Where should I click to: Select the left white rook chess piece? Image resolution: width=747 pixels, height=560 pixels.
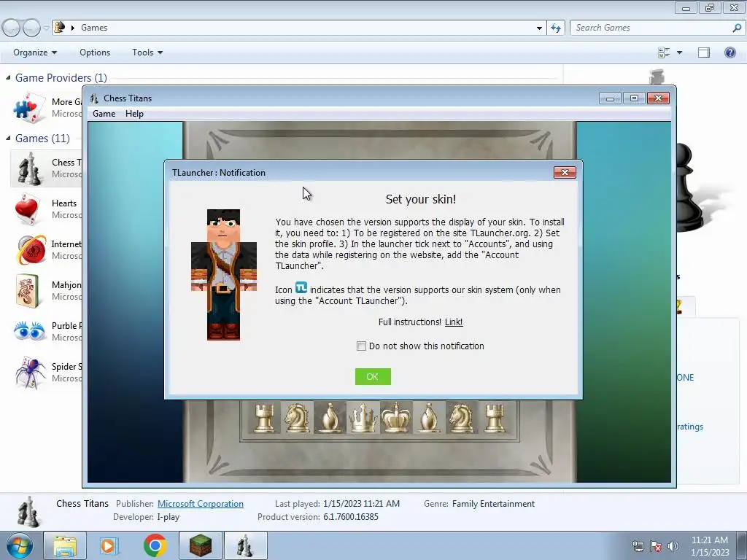click(264, 419)
